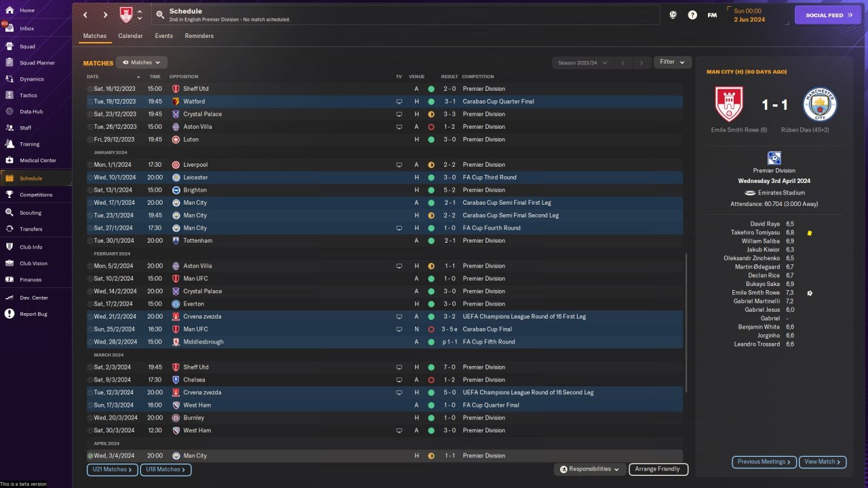Toggle the reminder circle for Tue, 30/1/2024

click(90, 241)
